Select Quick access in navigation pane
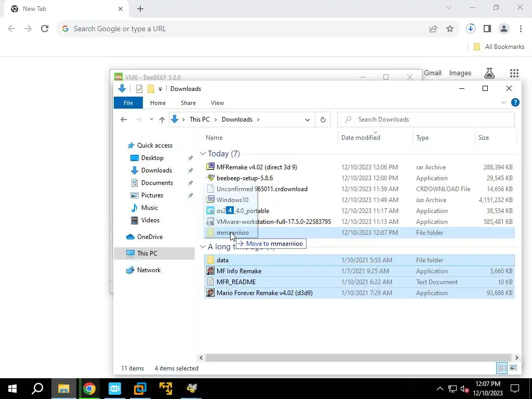 click(155, 145)
